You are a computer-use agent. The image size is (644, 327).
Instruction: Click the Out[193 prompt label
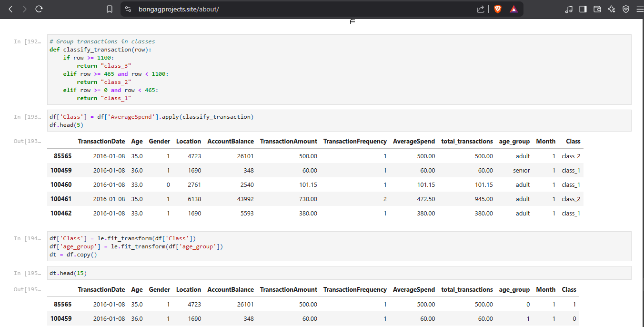click(x=27, y=142)
